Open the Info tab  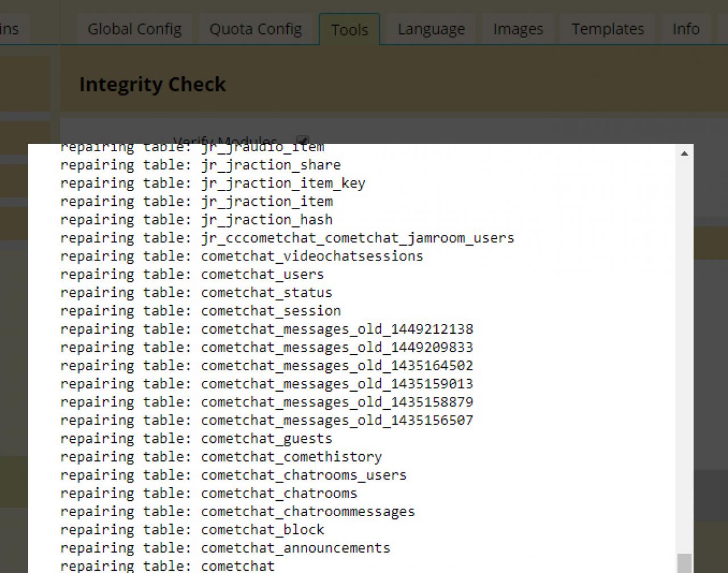[x=685, y=29]
